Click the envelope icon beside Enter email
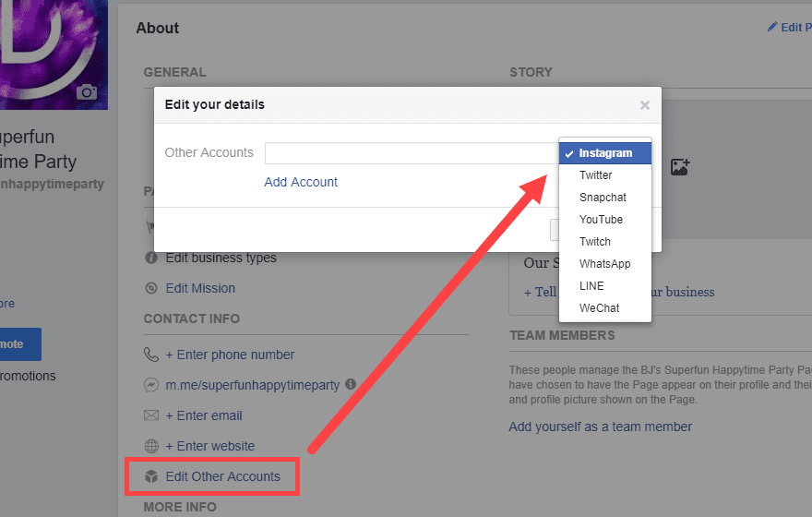The image size is (812, 517). point(151,415)
